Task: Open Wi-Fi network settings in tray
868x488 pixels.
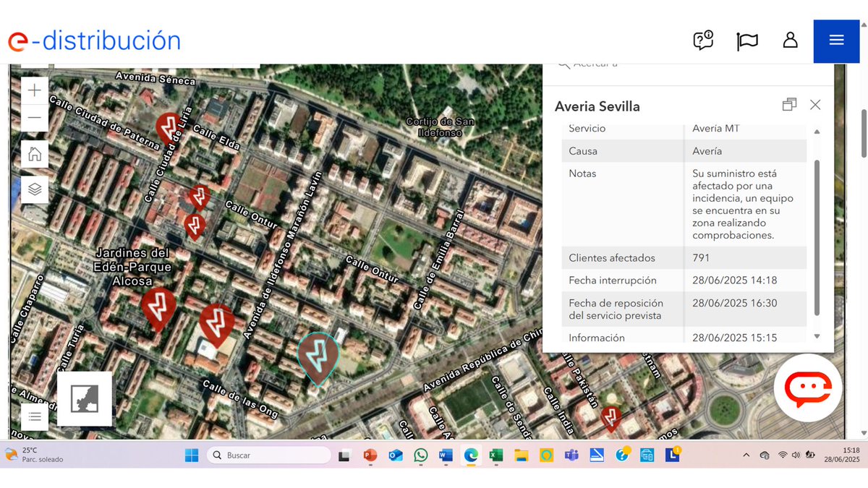Action: (783, 455)
